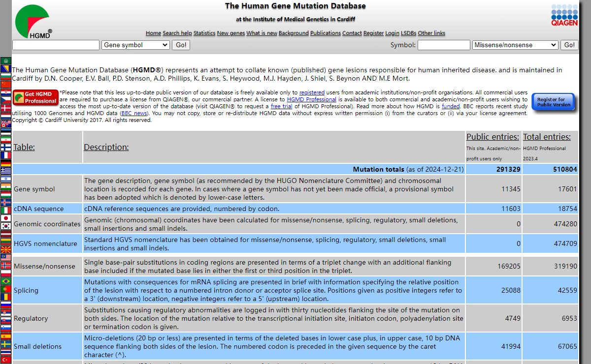Select the Lithuanian flag translation
Screen dimensions: 591x364
pos(6,242)
